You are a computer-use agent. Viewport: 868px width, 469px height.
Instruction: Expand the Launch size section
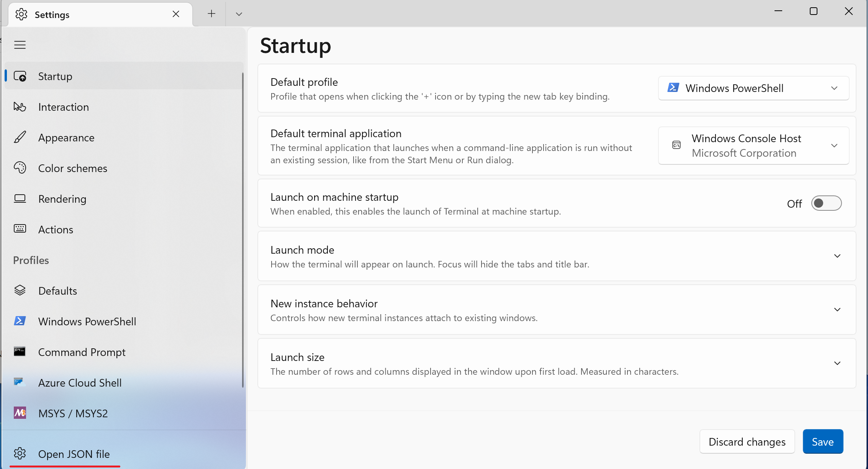(837, 363)
